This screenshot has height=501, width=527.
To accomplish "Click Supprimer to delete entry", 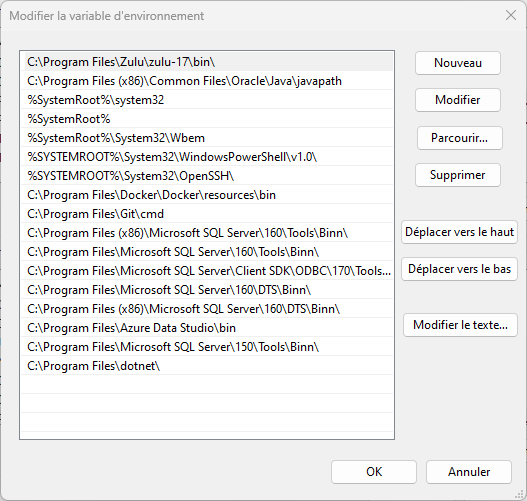I will (x=458, y=175).
